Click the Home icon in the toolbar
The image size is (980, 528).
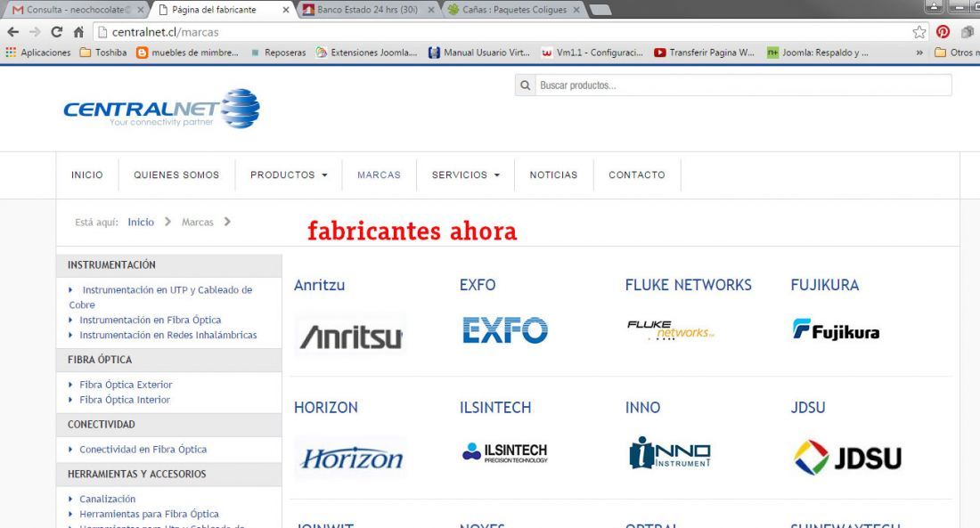click(78, 32)
